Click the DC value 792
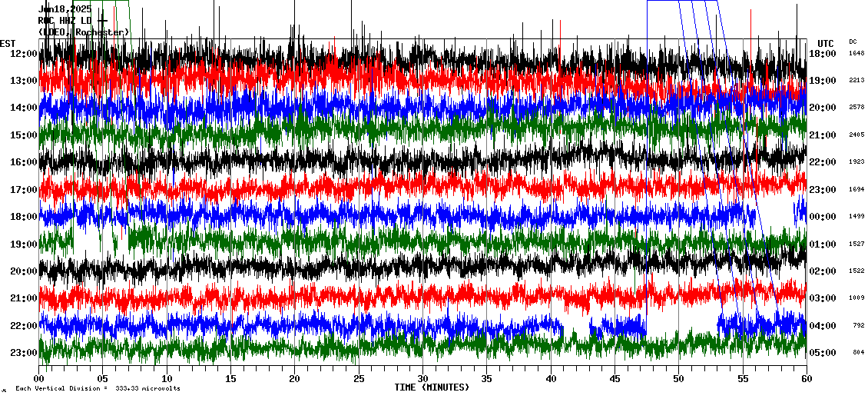This screenshot has width=868, height=399. (x=858, y=325)
